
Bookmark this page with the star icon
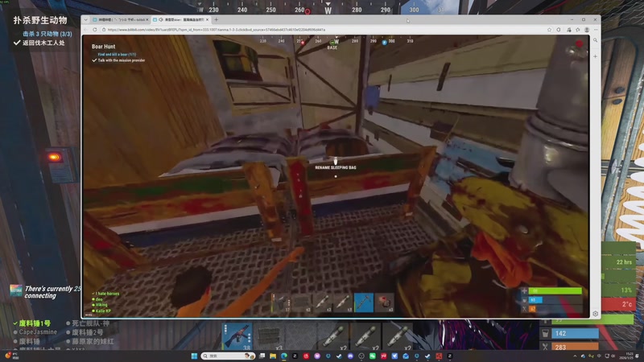coord(549,30)
